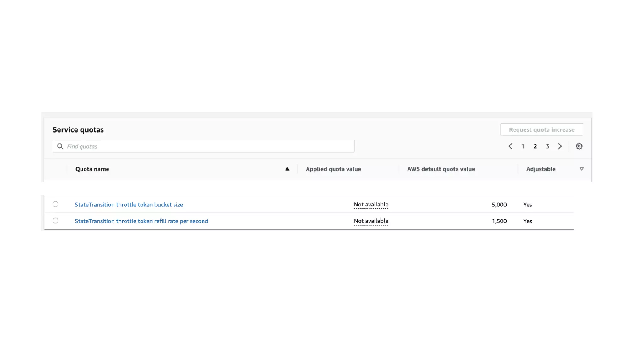This screenshot has height=362, width=644.
Task: Click search magnifier icon in Find quotas
Action: click(60, 146)
